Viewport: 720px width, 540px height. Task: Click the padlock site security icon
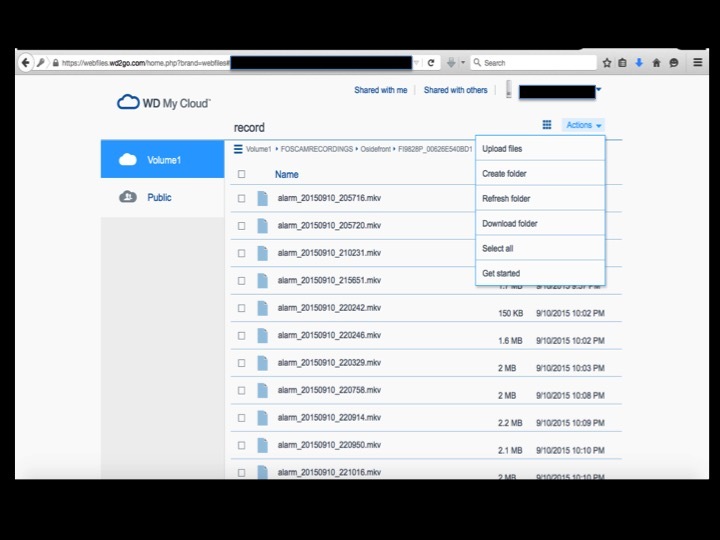pos(56,63)
